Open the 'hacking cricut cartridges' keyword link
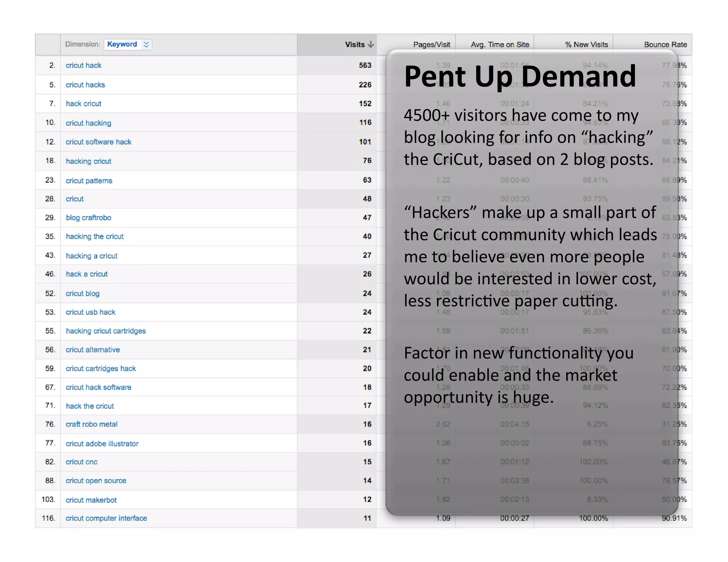728x562 pixels. click(x=106, y=331)
